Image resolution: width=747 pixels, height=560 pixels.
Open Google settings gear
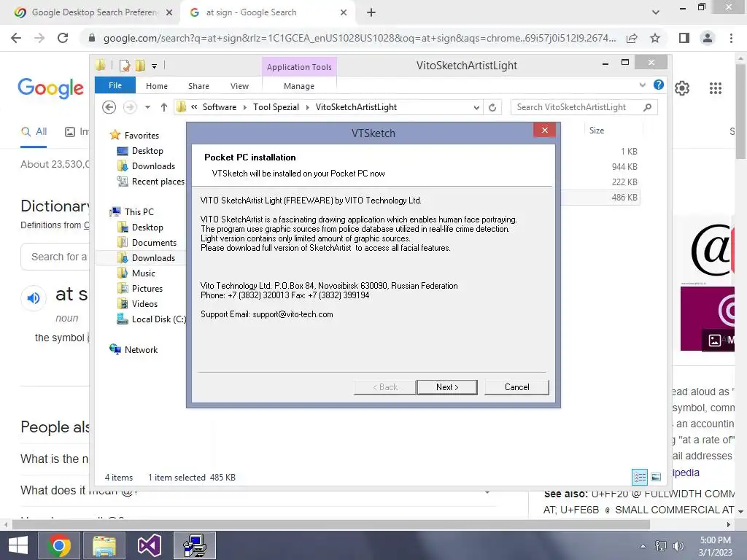[x=682, y=88]
